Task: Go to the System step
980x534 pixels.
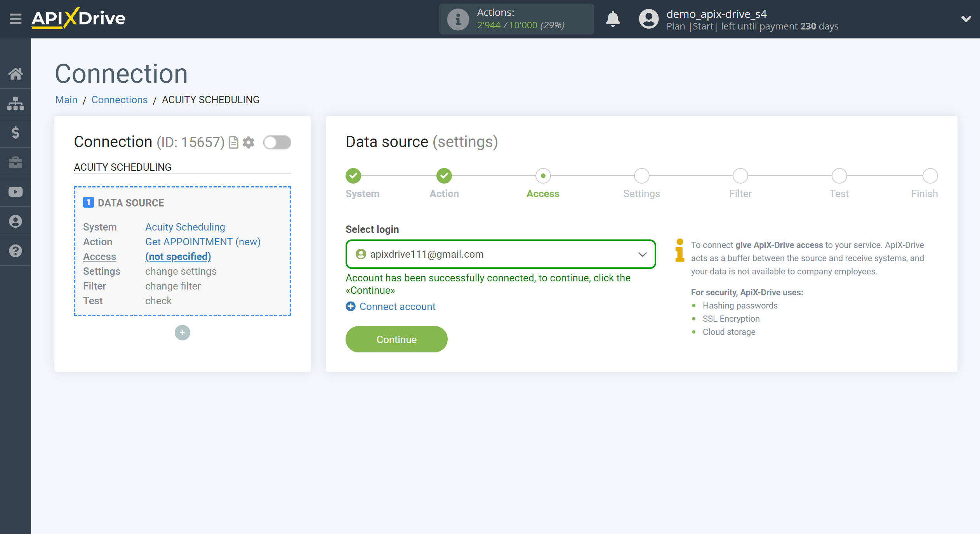Action: pos(353,176)
